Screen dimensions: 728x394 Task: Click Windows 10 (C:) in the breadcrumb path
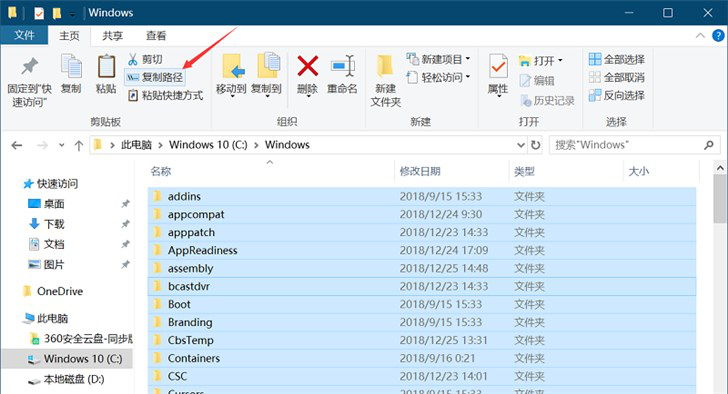(x=208, y=145)
